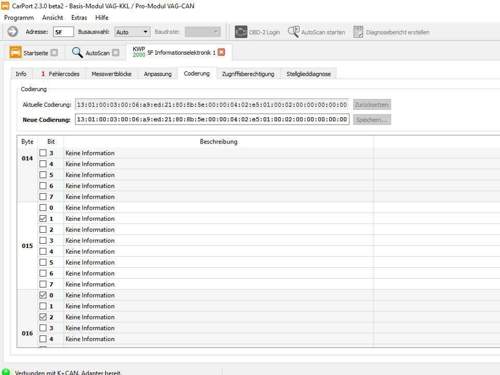Click the small box beside Startseite tab
The width and height of the screenshot is (500, 375).
54,53
